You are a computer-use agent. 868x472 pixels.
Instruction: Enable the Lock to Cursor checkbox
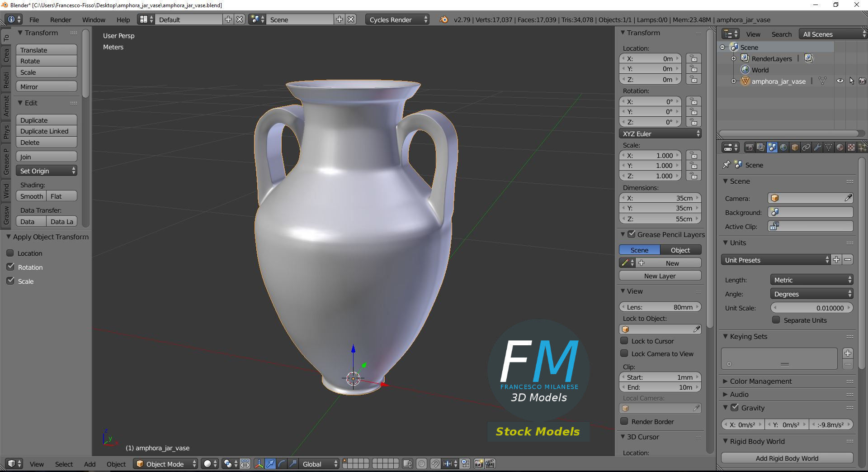tap(624, 341)
